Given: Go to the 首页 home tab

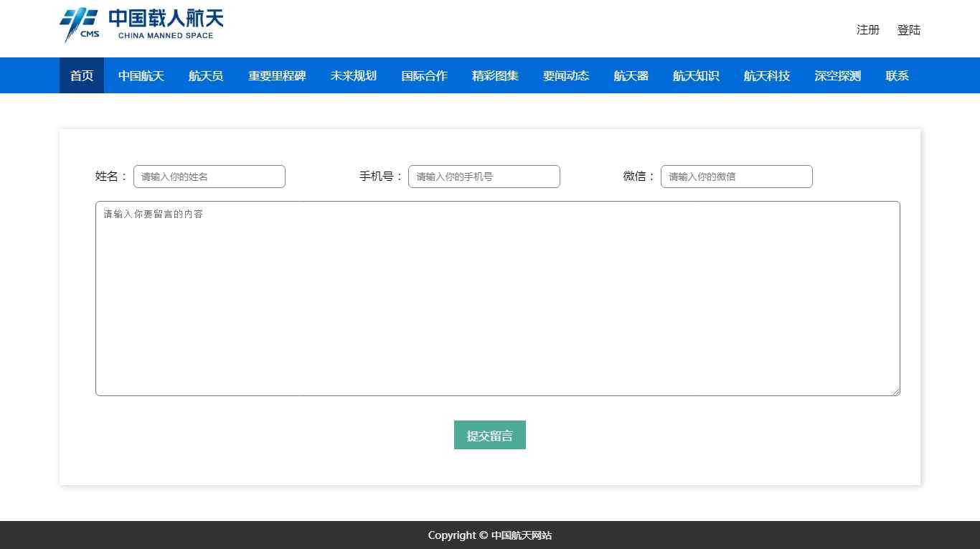Looking at the screenshot, I should [x=82, y=76].
